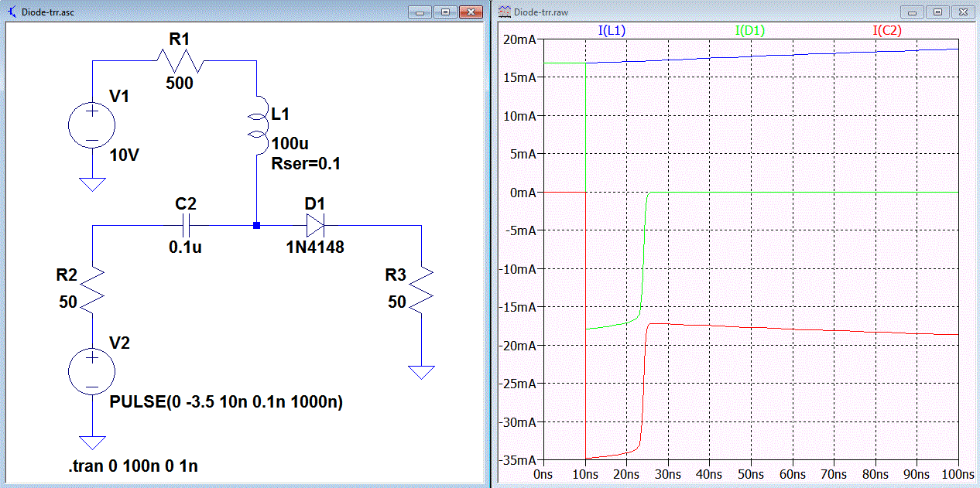Click the LTspice icon on Diode-trr.asc titlebar
Screen dimensions: 980x488
[x=14, y=12]
